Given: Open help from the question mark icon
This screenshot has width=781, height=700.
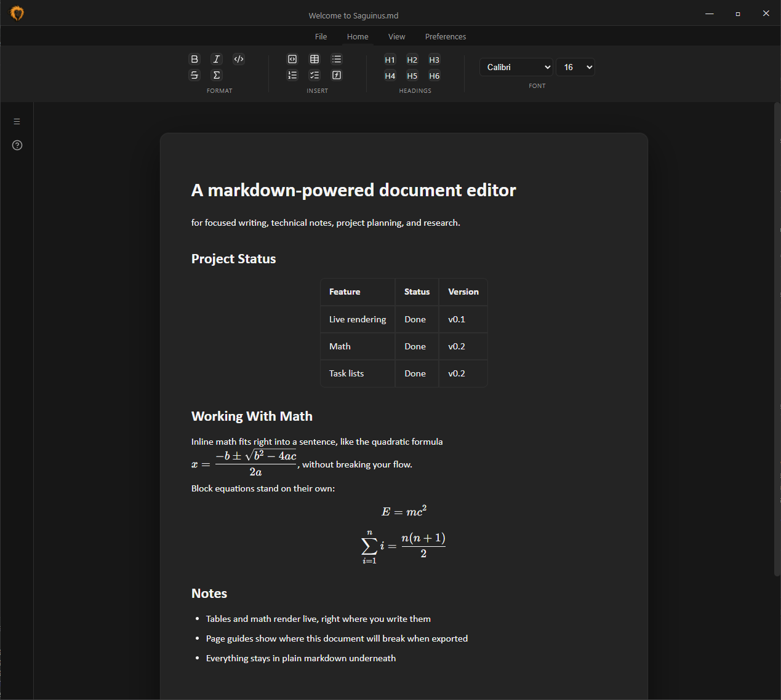Looking at the screenshot, I should pos(17,145).
